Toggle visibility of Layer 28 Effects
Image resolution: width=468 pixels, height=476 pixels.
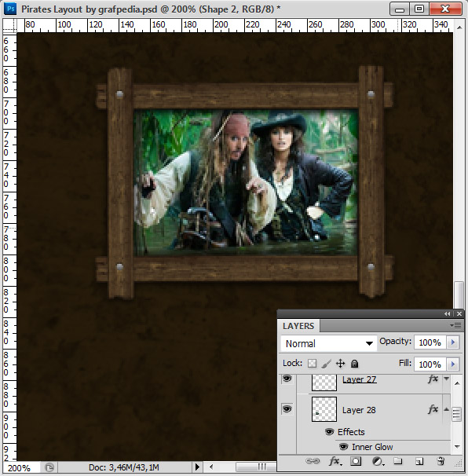tap(330, 432)
